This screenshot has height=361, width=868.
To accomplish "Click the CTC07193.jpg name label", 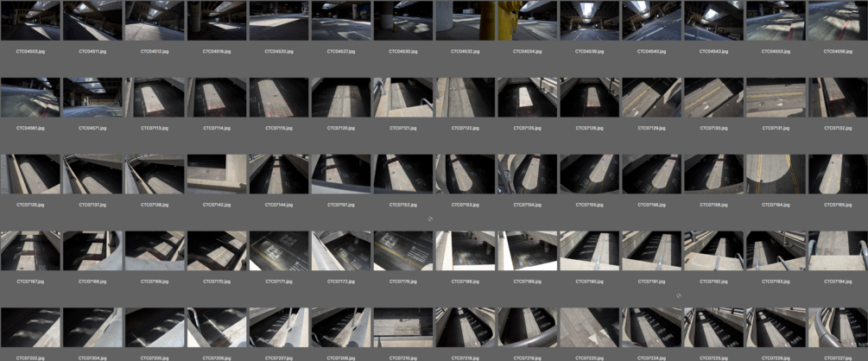I will pyautogui.click(x=776, y=282).
